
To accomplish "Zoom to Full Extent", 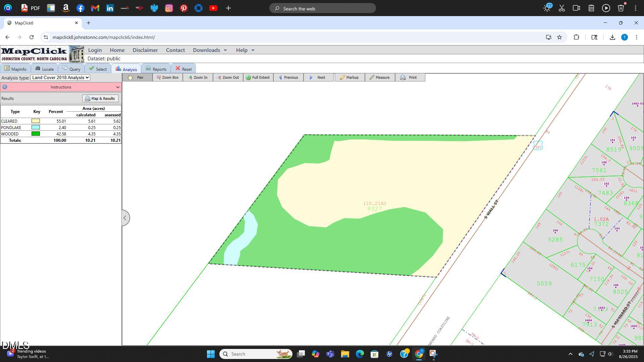I will pyautogui.click(x=258, y=77).
